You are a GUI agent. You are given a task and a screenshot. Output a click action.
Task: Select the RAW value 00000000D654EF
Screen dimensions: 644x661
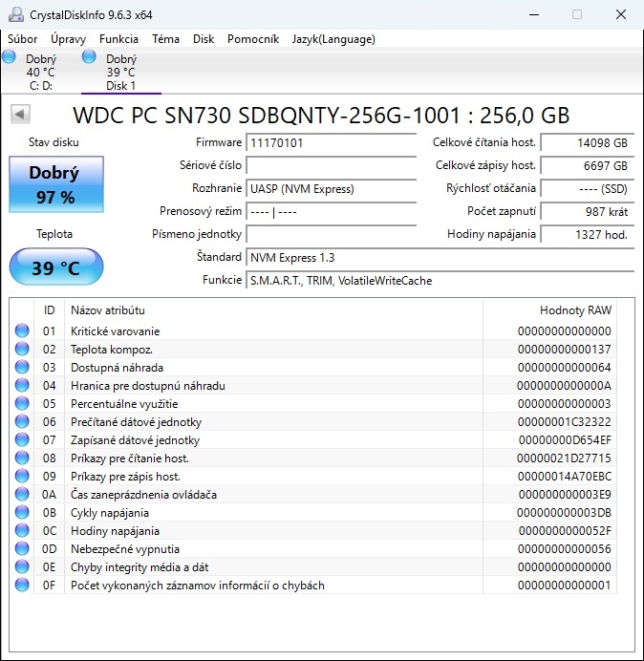(x=565, y=440)
